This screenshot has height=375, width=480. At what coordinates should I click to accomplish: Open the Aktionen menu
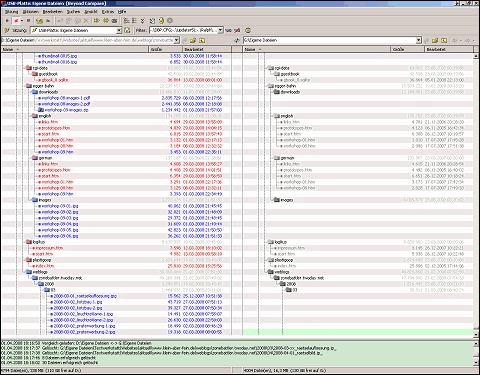(31, 12)
